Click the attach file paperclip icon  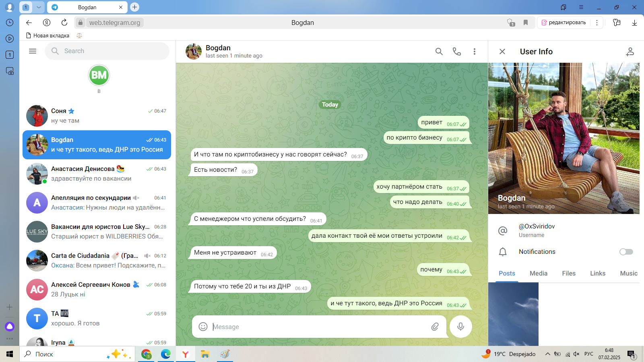(435, 327)
